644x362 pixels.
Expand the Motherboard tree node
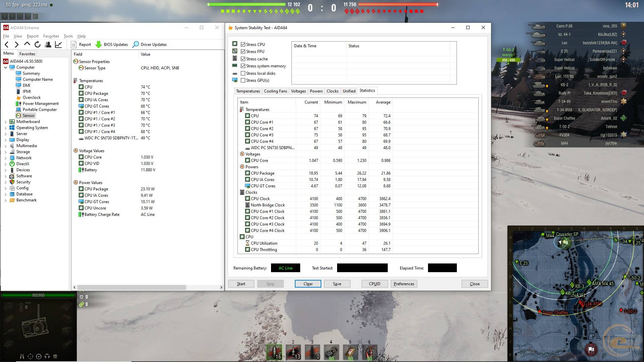point(6,122)
